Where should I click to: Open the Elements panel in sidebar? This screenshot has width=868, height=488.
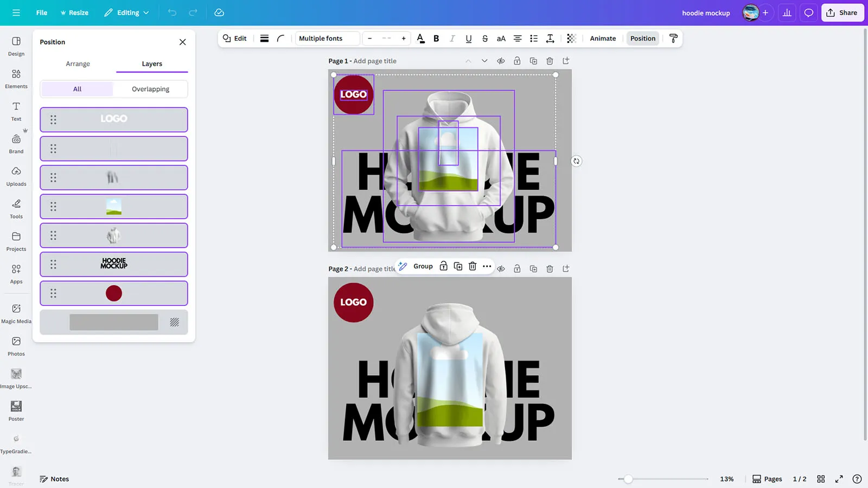tap(16, 79)
